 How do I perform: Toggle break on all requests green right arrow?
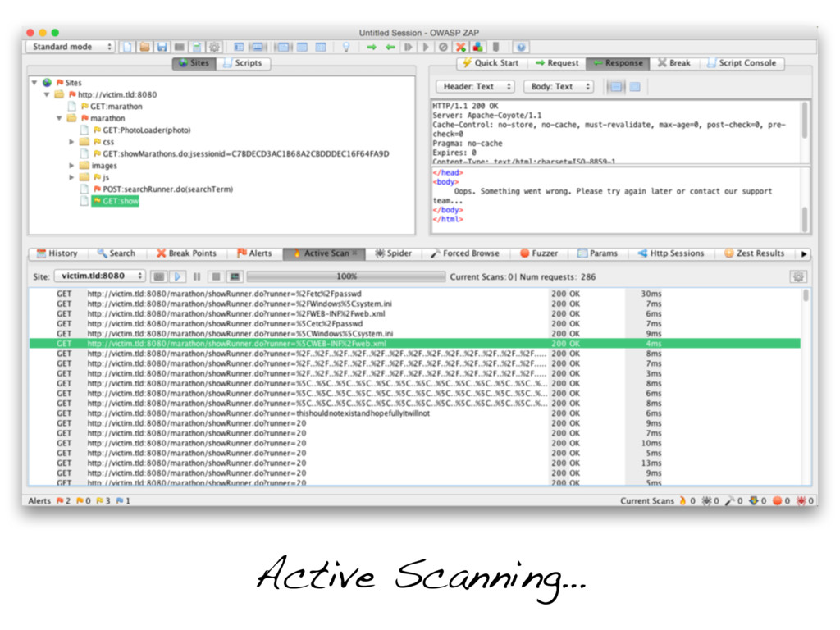pos(372,47)
